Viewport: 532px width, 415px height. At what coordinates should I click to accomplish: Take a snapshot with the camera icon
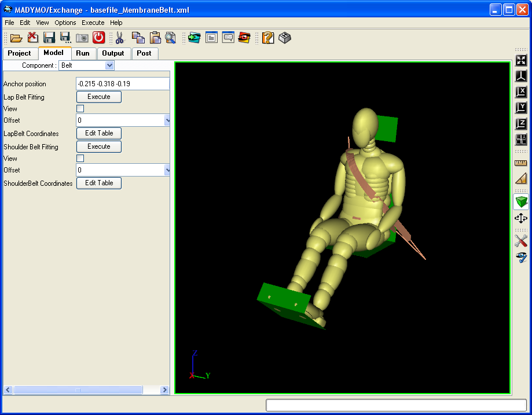coord(82,38)
